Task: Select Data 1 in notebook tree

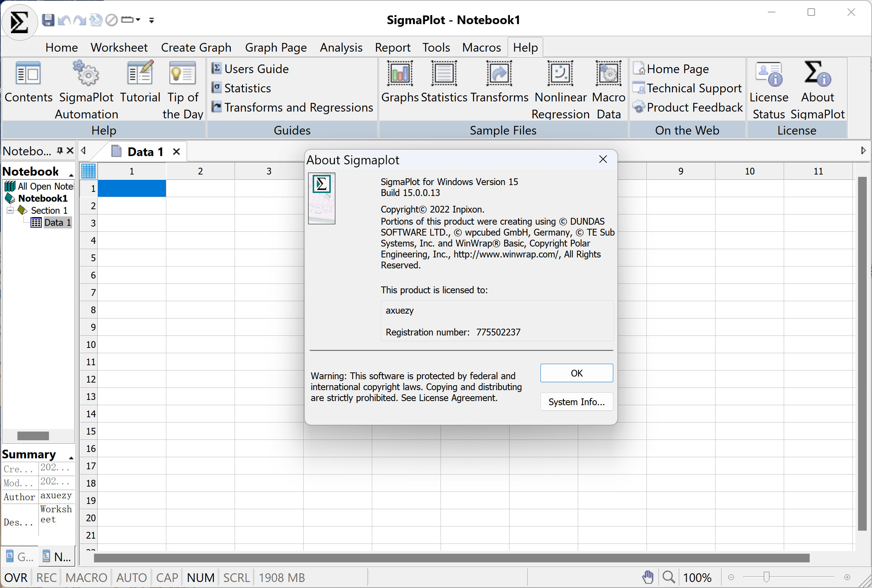Action: (51, 222)
